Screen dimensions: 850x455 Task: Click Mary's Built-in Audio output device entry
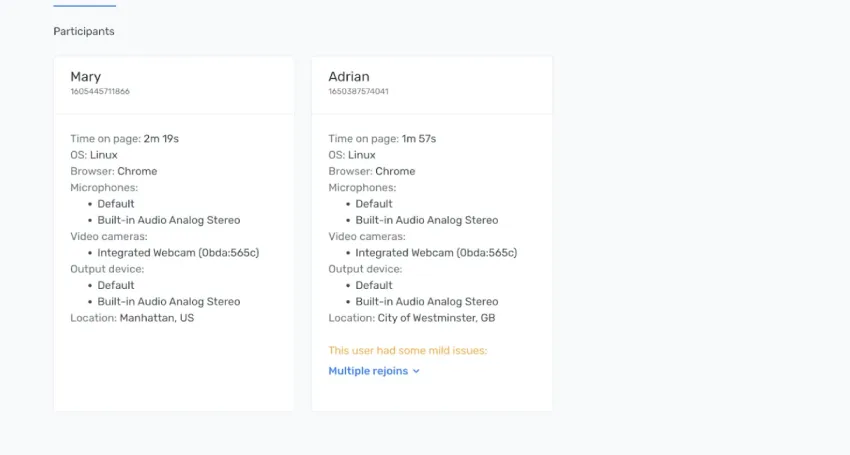[x=168, y=301]
